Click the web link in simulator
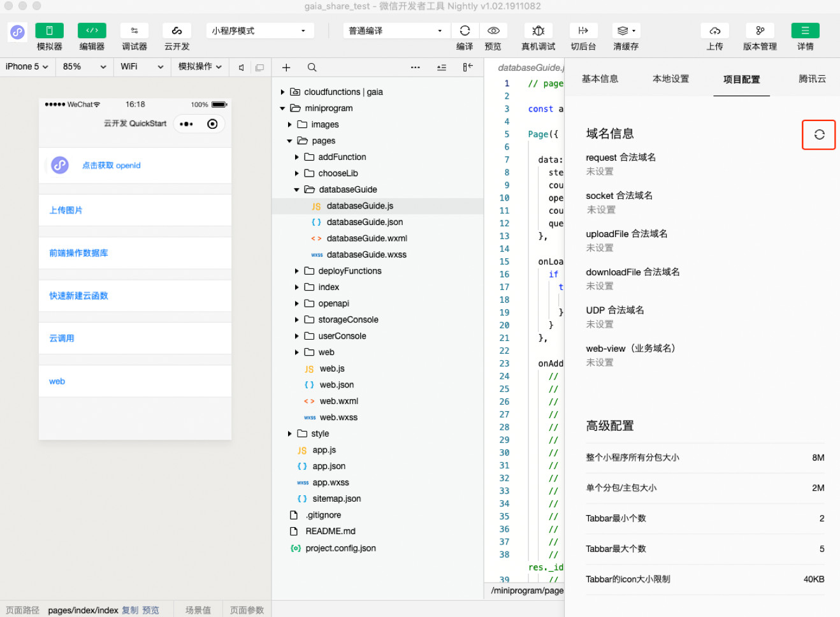Image resolution: width=840 pixels, height=617 pixels. (x=57, y=381)
